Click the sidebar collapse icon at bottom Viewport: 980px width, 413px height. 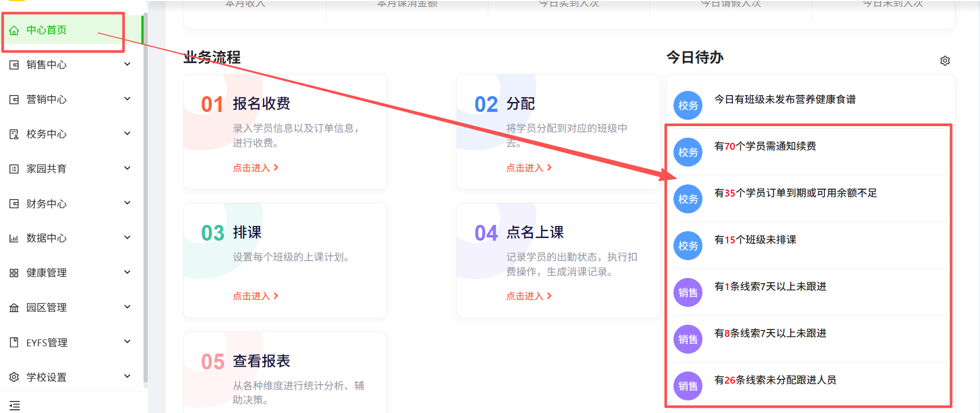15,405
